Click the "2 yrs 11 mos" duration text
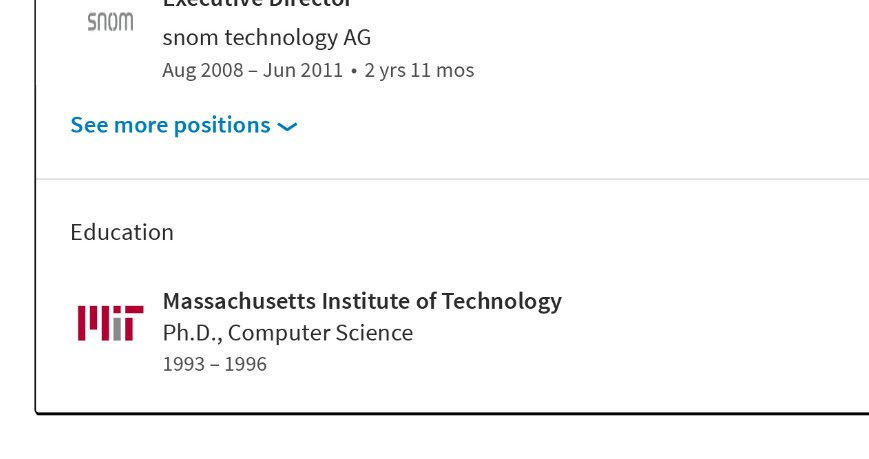 pos(419,70)
